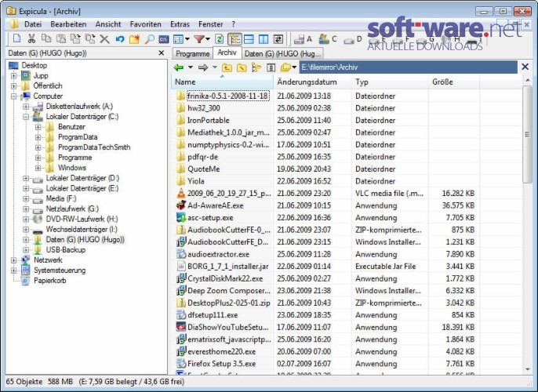Open the red filter funnel dropdown
This screenshot has width=538, height=392.
pos(208,39)
